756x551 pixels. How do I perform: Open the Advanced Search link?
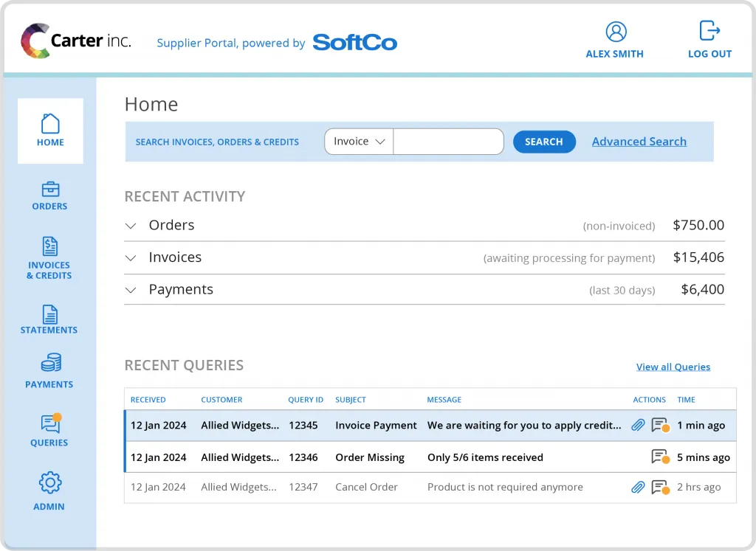tap(639, 142)
